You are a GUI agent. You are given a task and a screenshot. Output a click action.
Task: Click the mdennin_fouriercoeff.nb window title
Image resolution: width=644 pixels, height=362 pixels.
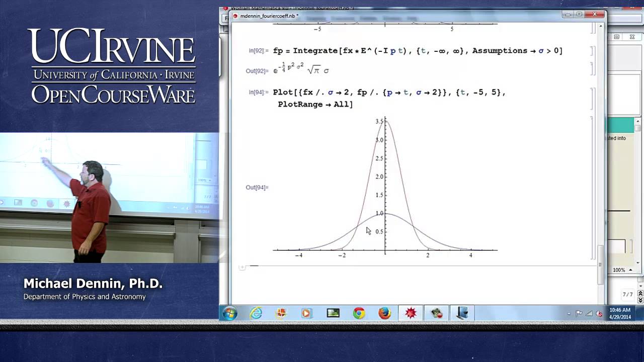(269, 16)
